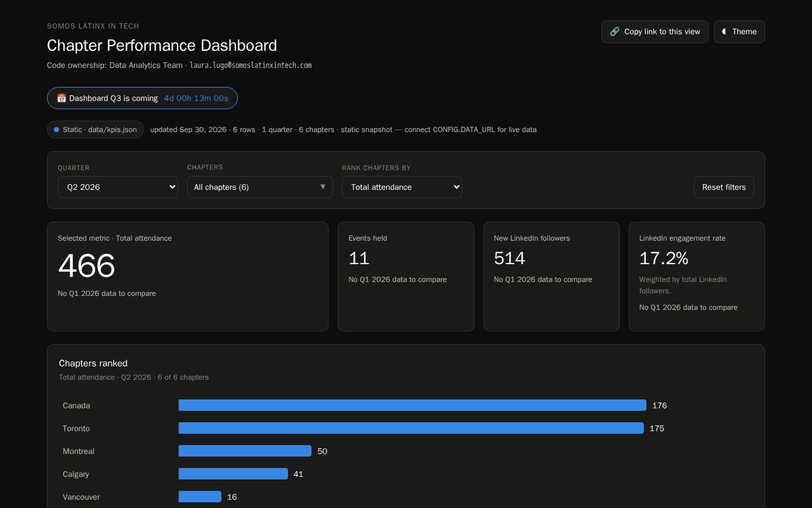Click the Canada chapter label

coord(76,406)
